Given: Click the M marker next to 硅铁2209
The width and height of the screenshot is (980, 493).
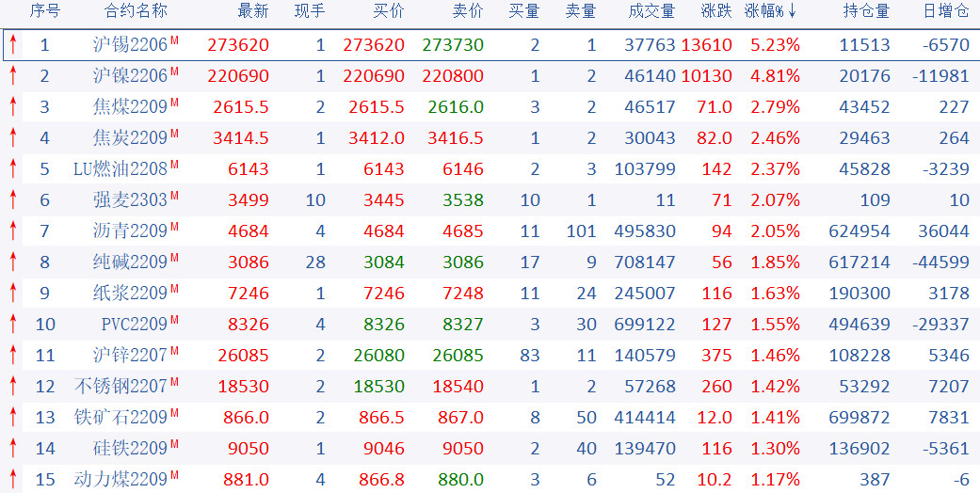Looking at the screenshot, I should 174,444.
